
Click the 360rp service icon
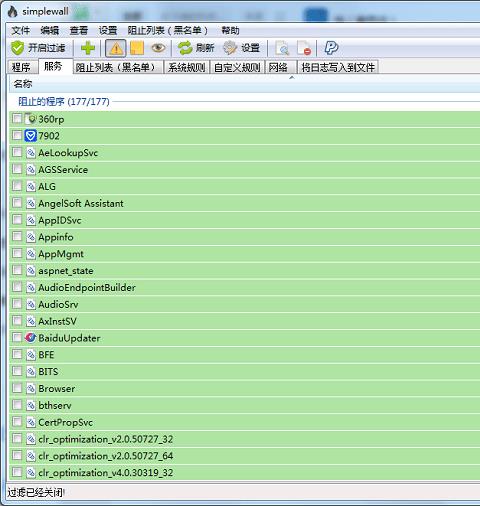[x=30, y=119]
